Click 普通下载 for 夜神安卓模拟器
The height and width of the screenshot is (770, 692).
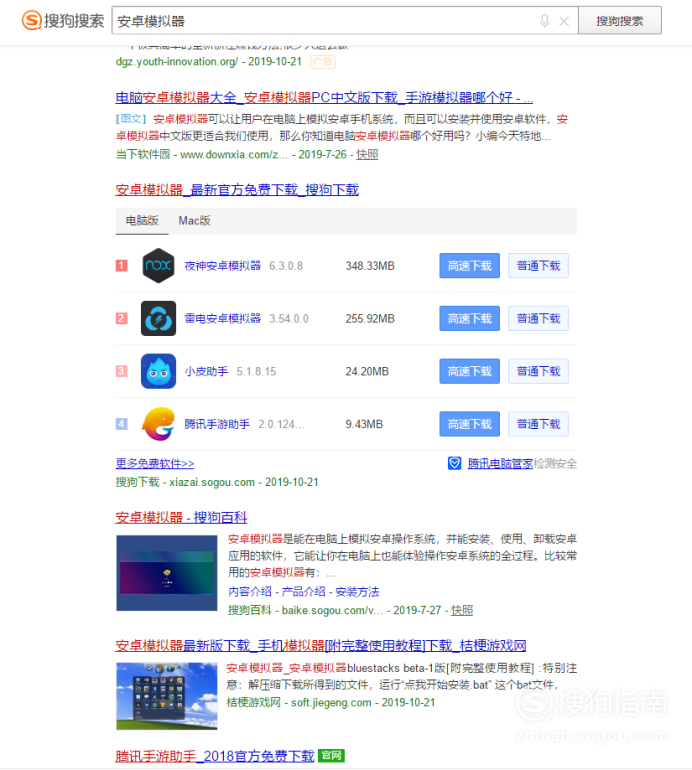pos(538,266)
